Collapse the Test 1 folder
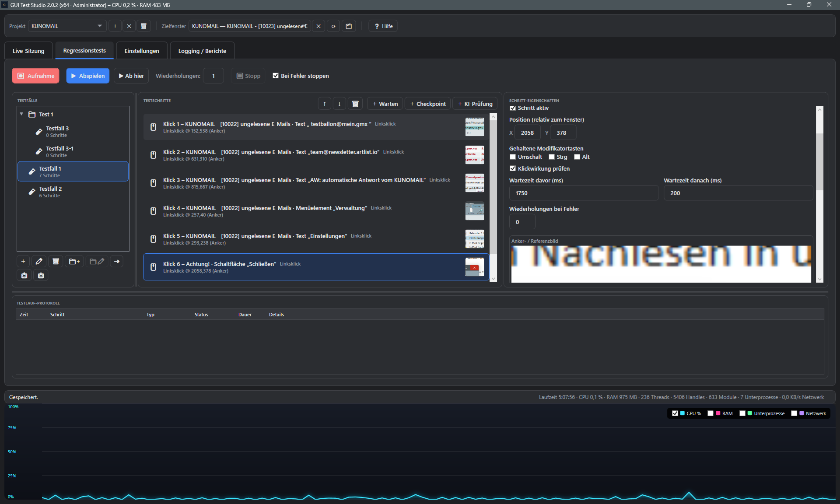The width and height of the screenshot is (840, 504). click(x=21, y=114)
